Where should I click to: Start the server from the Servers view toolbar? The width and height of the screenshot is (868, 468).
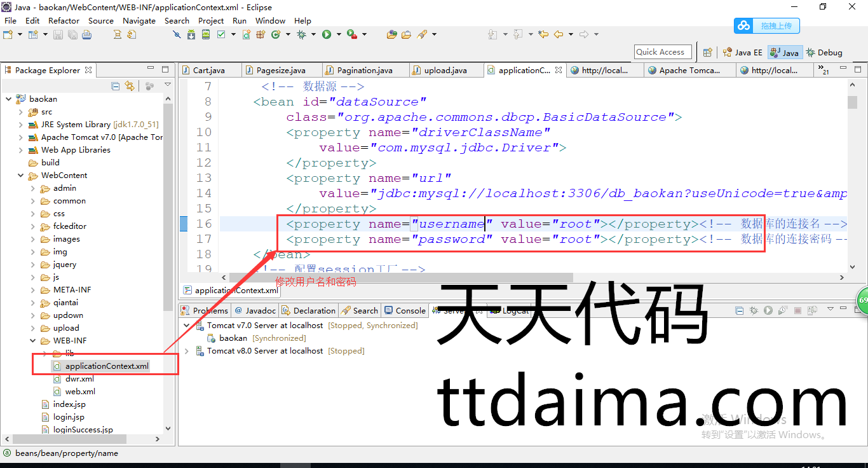pos(768,310)
